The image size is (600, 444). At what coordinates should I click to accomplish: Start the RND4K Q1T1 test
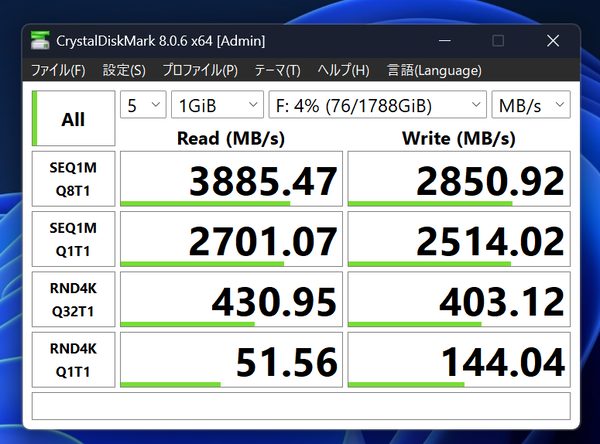pyautogui.click(x=73, y=360)
